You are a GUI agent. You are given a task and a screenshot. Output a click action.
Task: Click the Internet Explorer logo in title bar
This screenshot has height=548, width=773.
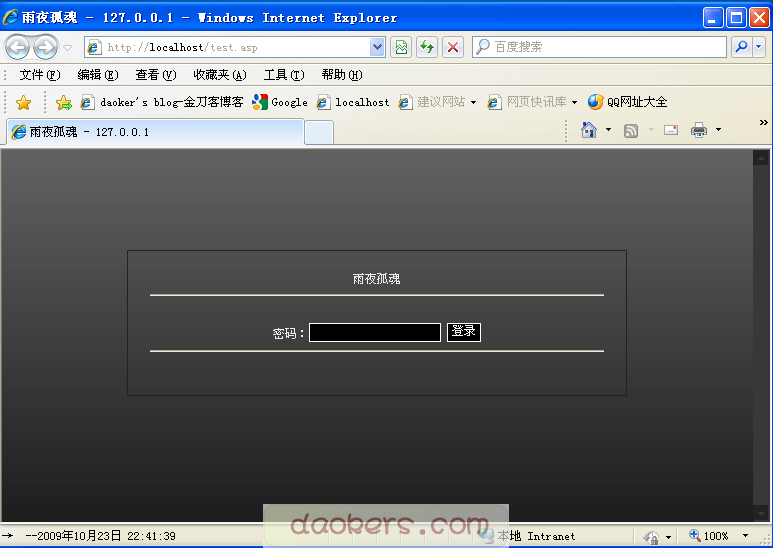(10, 17)
